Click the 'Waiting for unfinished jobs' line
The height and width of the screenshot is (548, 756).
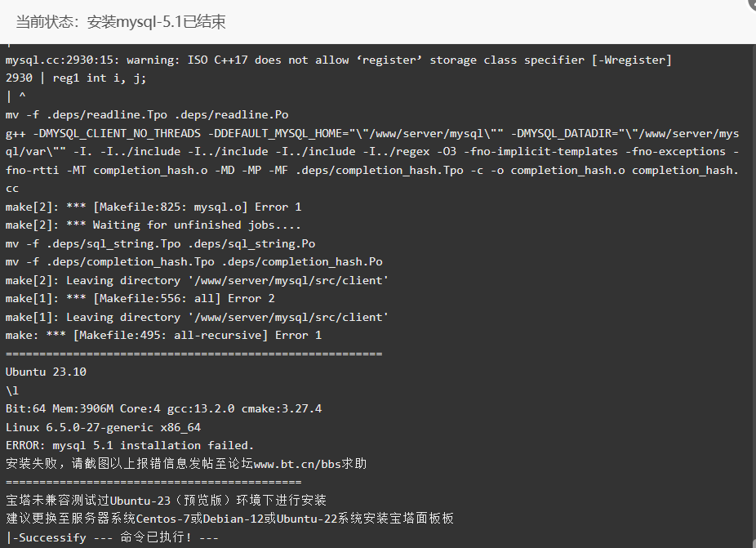(153, 225)
